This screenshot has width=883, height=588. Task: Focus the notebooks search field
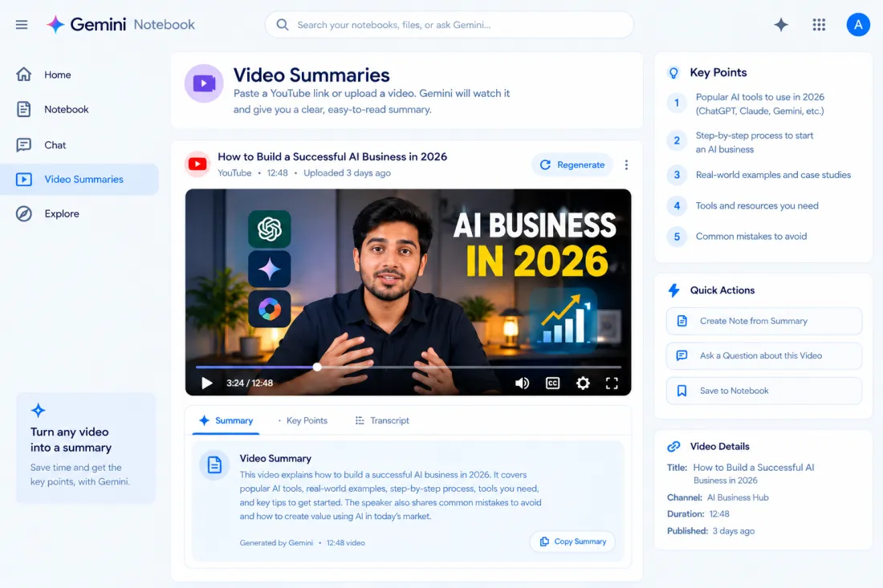click(450, 25)
